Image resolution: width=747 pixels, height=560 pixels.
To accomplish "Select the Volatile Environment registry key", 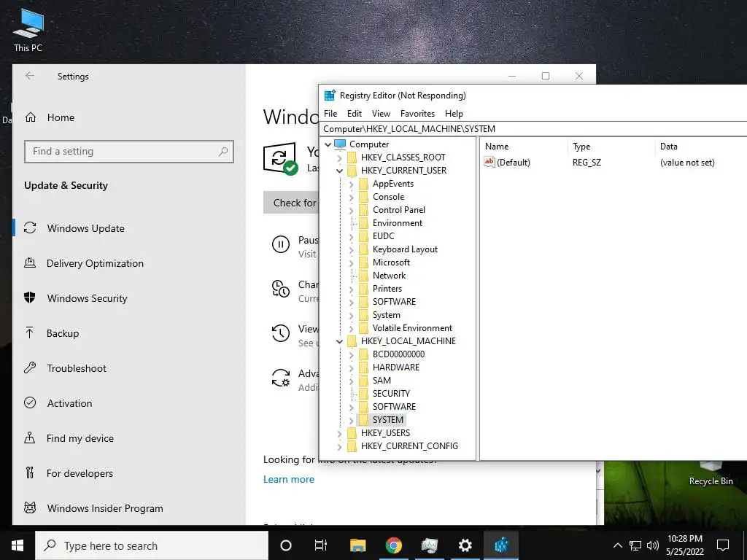I will click(x=412, y=328).
